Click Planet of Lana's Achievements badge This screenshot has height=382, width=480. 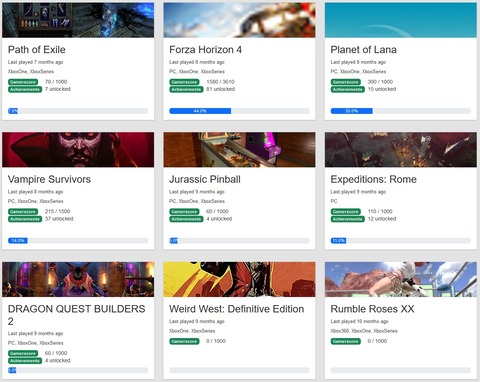coord(348,89)
